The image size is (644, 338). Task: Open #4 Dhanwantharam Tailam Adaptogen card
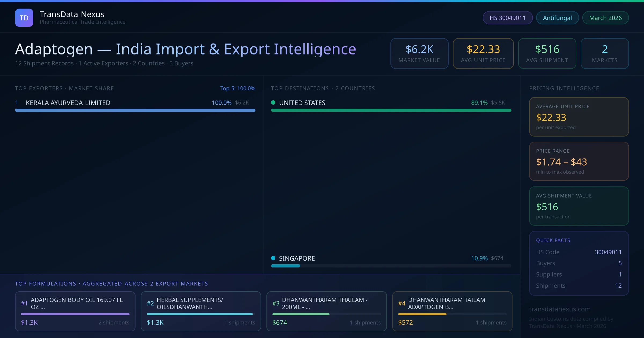point(452,311)
